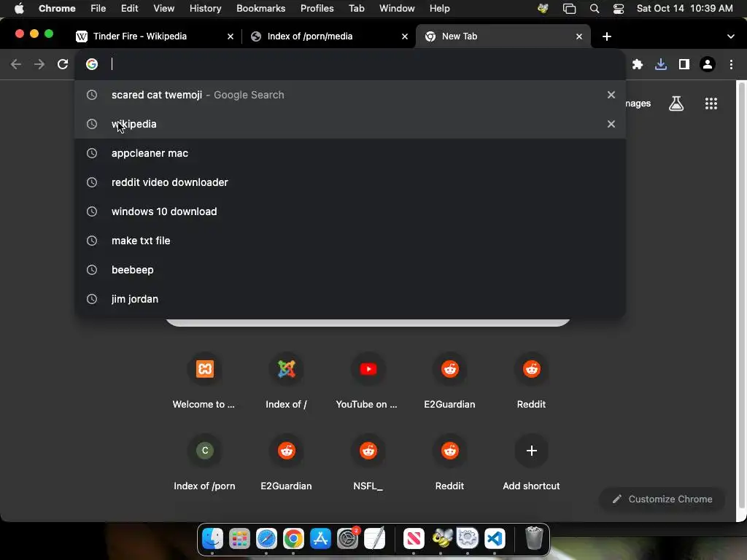Open Safari from the Dock
The height and width of the screenshot is (560, 747).
(x=266, y=539)
